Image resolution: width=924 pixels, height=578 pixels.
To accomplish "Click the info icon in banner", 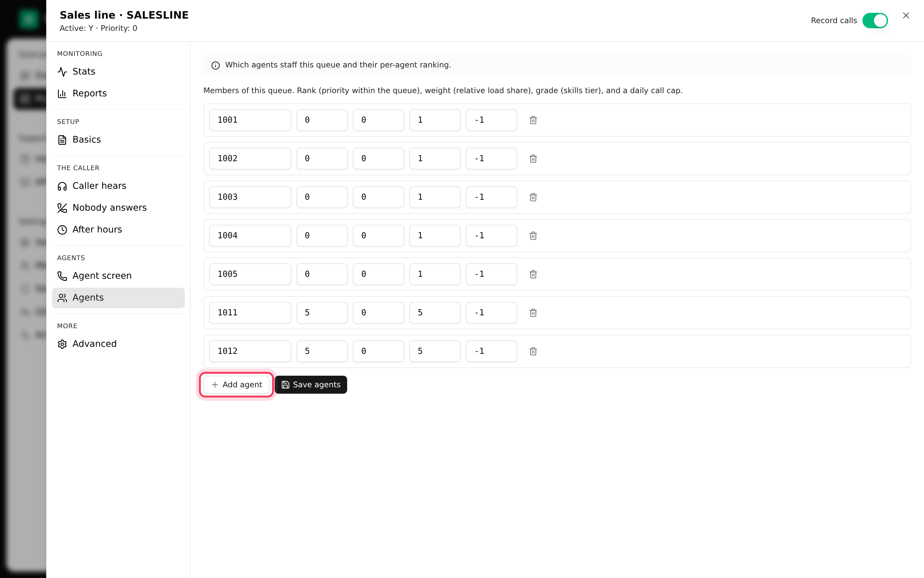I will [215, 66].
